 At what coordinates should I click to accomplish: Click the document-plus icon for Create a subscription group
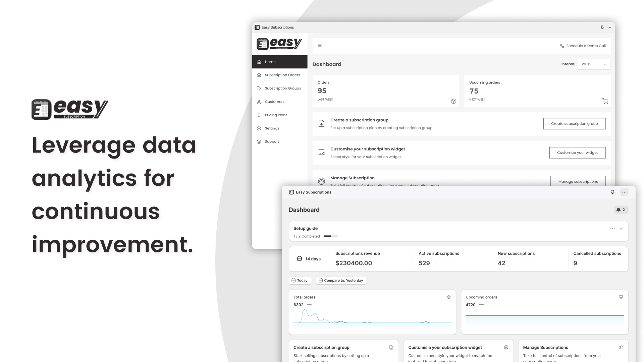[321, 123]
